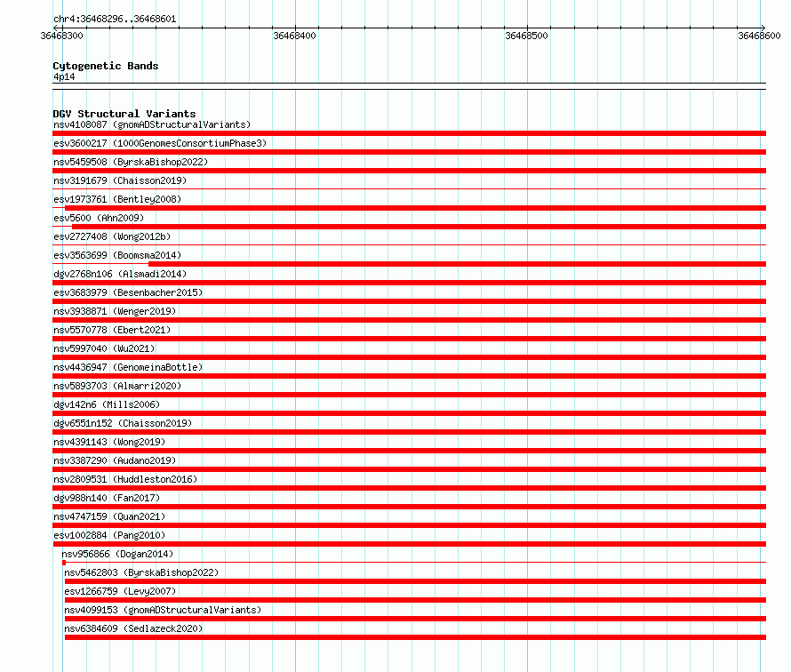
Task: Click the red bar under esv3563699 Boomsma2014
Action: 457,264
